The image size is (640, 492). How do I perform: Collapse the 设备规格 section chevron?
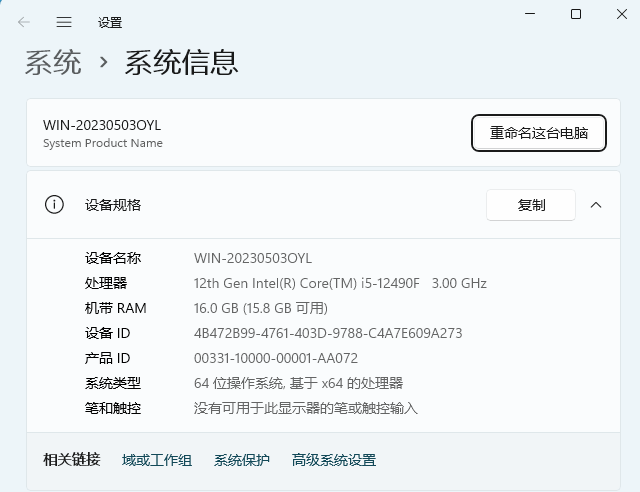click(x=596, y=205)
